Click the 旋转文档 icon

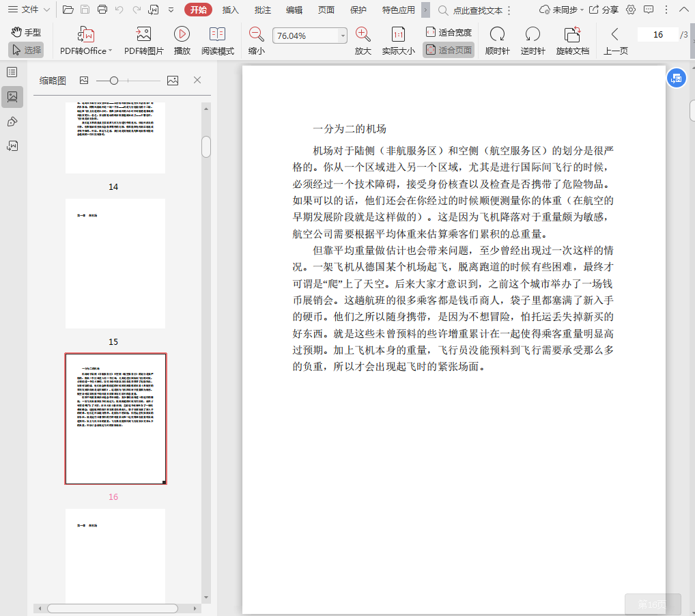[x=572, y=35]
